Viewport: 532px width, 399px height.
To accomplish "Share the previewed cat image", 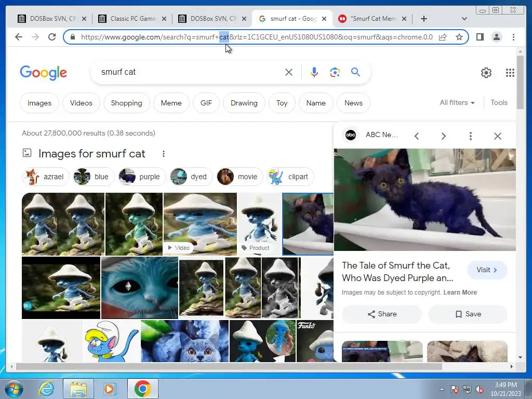I will tap(382, 314).
